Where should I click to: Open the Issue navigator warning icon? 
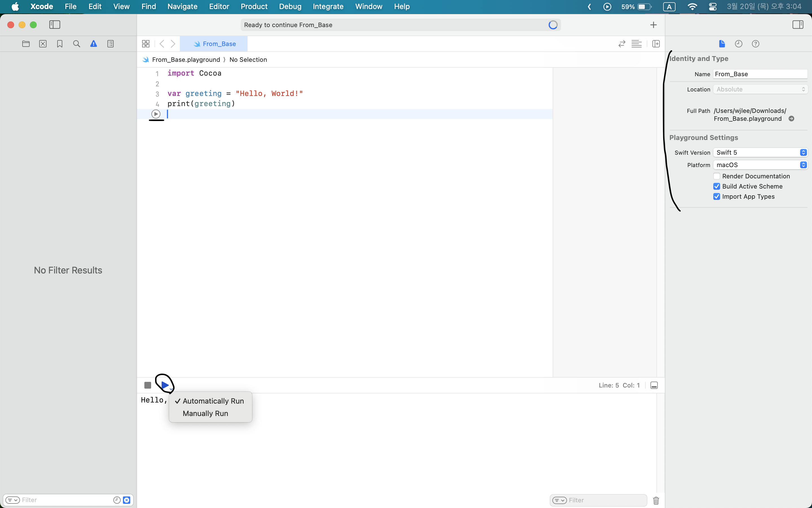coord(94,44)
